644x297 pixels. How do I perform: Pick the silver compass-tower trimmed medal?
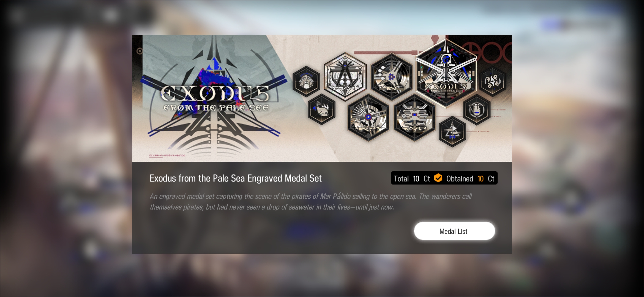pyautogui.click(x=345, y=76)
